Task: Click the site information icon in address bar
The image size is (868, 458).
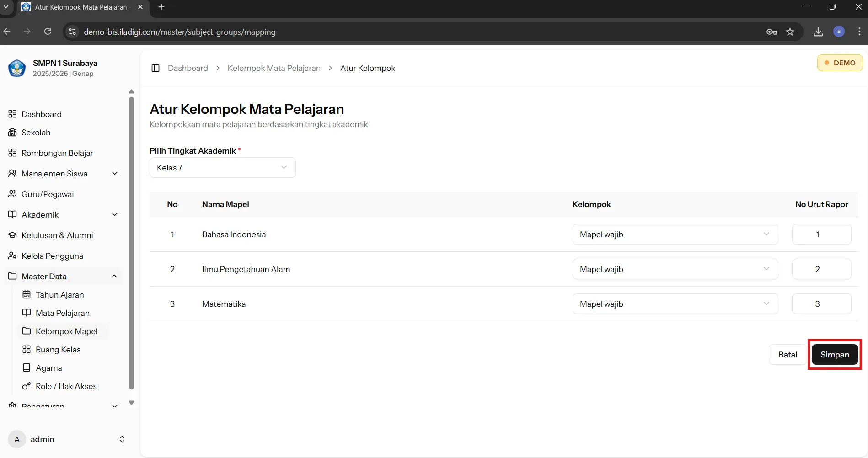Action: (x=72, y=32)
